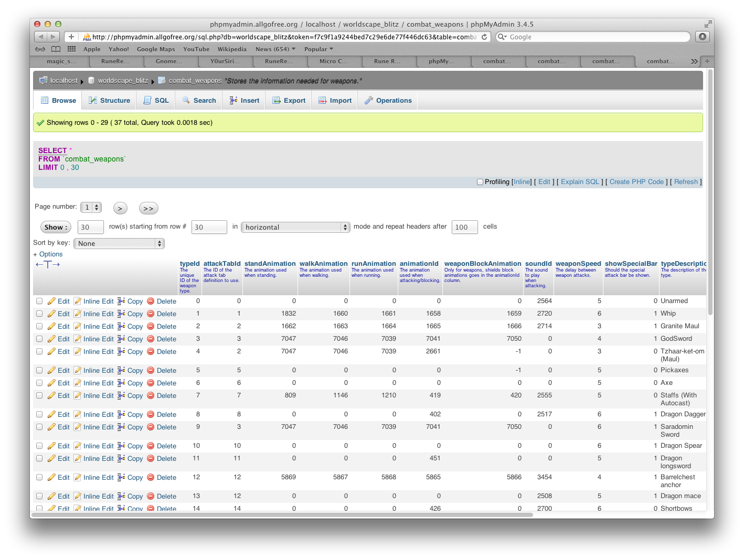Open the Export tab
This screenshot has height=560, width=744.
point(289,100)
